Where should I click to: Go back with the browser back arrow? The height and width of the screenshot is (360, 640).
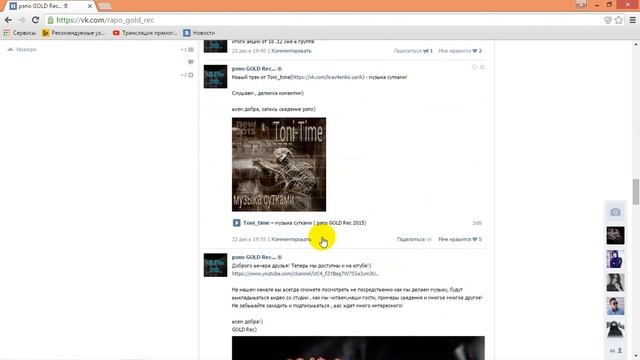pos(8,20)
